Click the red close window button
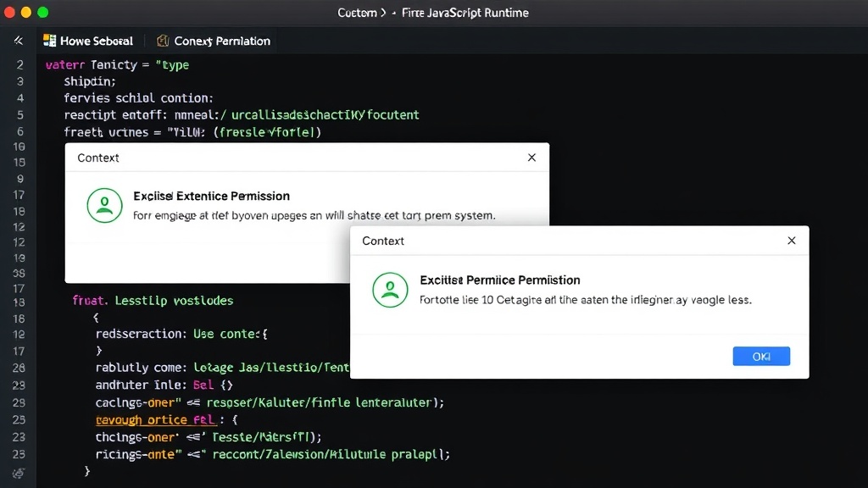Viewport: 868px width, 488px height. point(9,12)
